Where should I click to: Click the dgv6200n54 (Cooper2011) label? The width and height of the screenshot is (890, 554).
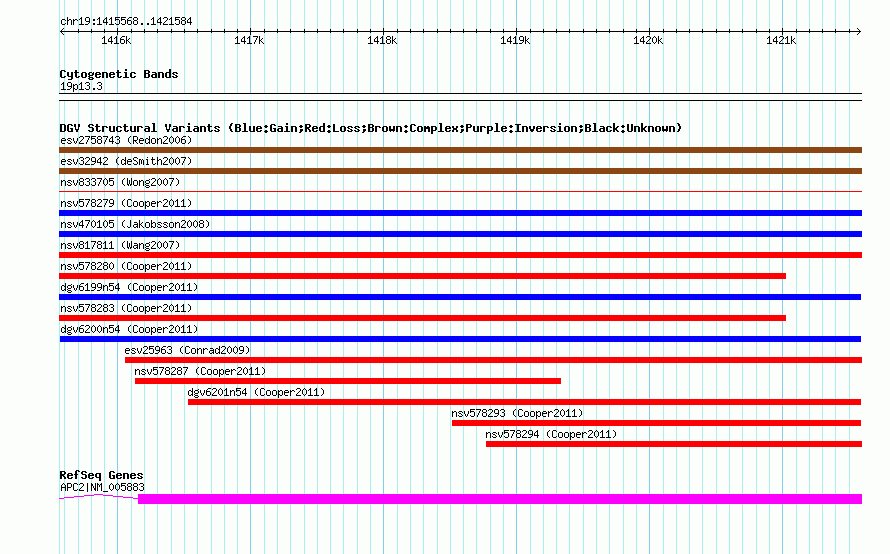point(129,329)
